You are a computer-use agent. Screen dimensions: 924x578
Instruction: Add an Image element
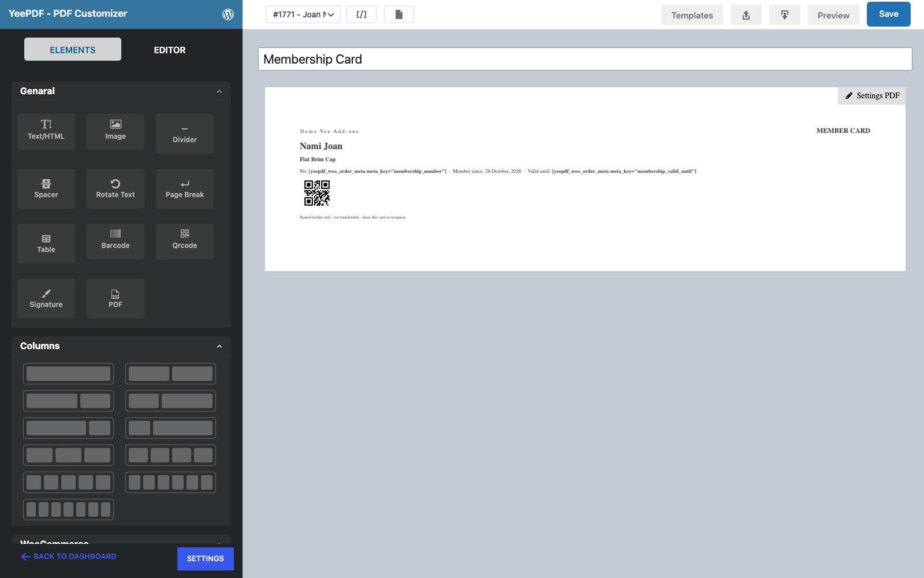click(x=115, y=131)
